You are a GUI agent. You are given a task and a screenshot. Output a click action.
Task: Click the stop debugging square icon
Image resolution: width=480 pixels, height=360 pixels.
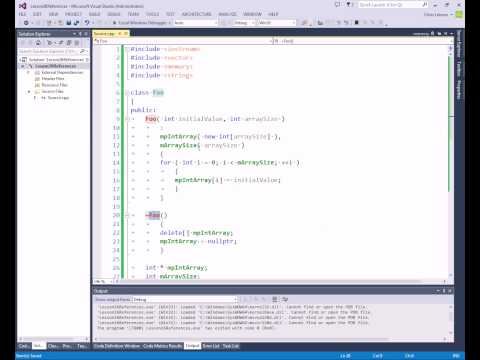pyautogui.click(x=356, y=23)
